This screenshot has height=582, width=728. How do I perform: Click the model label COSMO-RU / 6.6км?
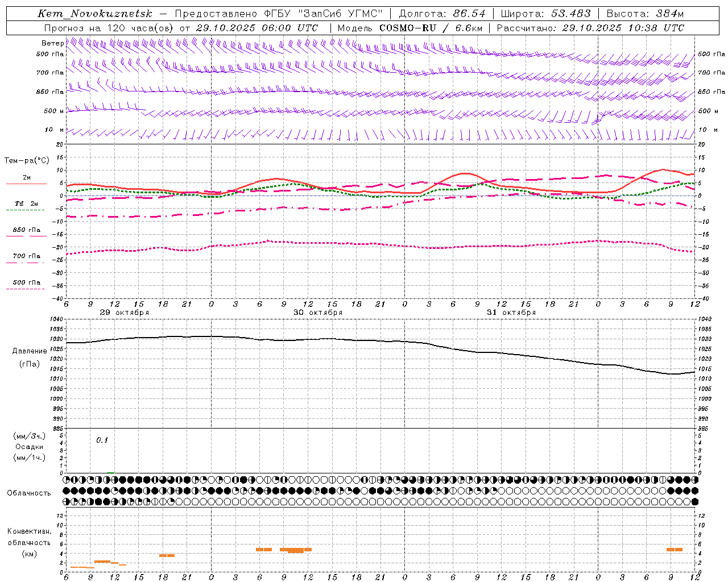click(x=431, y=28)
